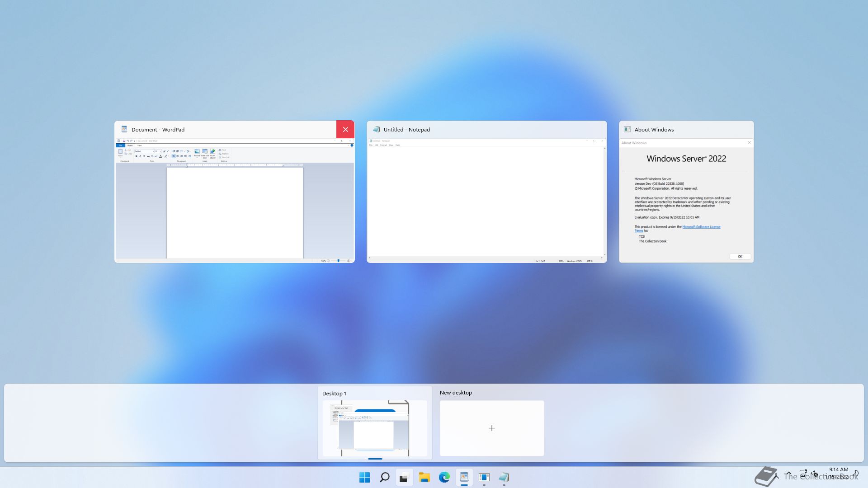Switch to WordPad via taskbar icon
868x488 pixels.
[464, 477]
